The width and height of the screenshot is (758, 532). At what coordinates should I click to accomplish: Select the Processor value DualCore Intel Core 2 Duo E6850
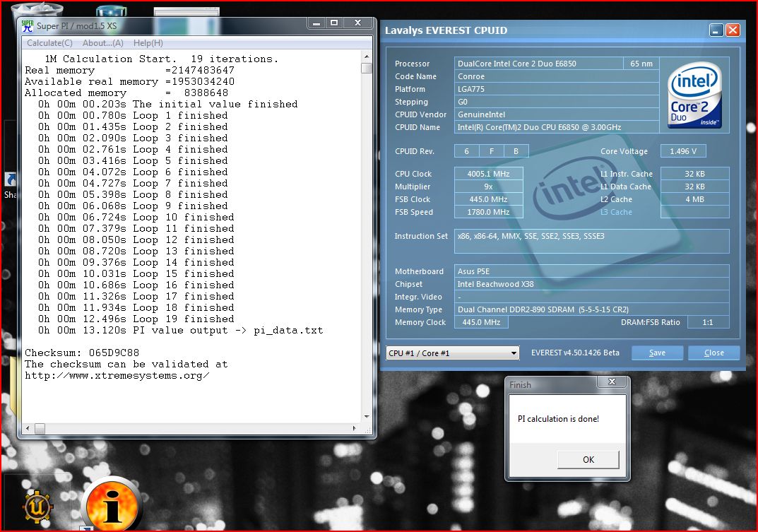[x=538, y=64]
